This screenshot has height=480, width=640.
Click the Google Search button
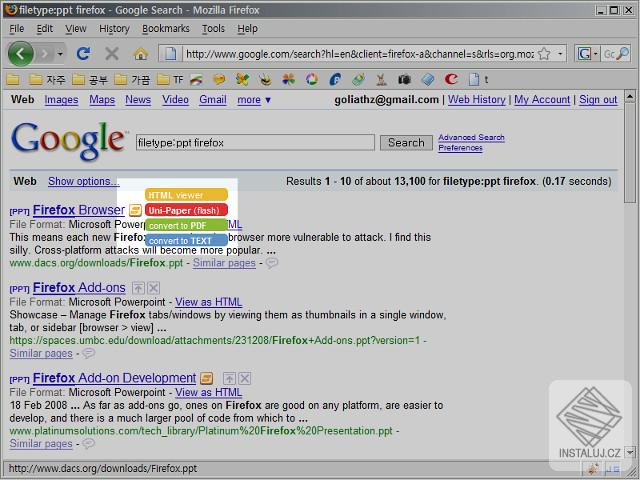click(406, 142)
